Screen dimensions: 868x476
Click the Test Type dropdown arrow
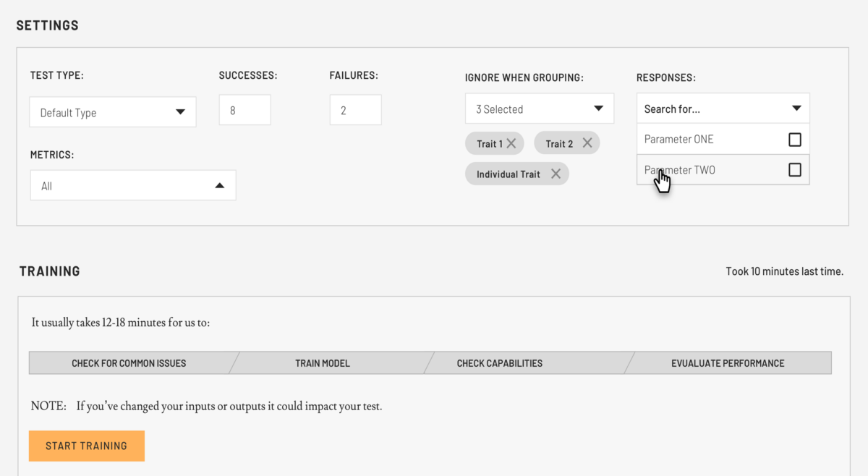180,111
